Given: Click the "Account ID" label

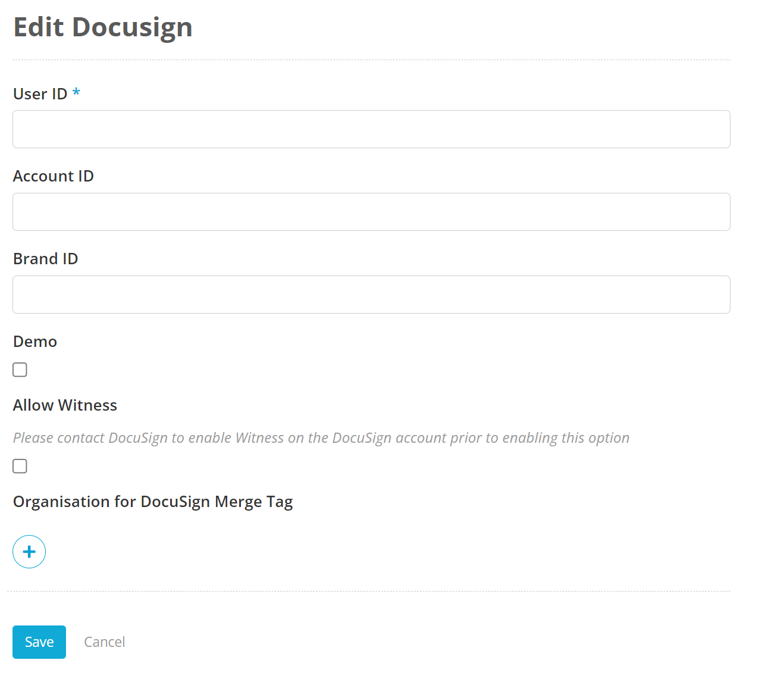Looking at the screenshot, I should [54, 176].
